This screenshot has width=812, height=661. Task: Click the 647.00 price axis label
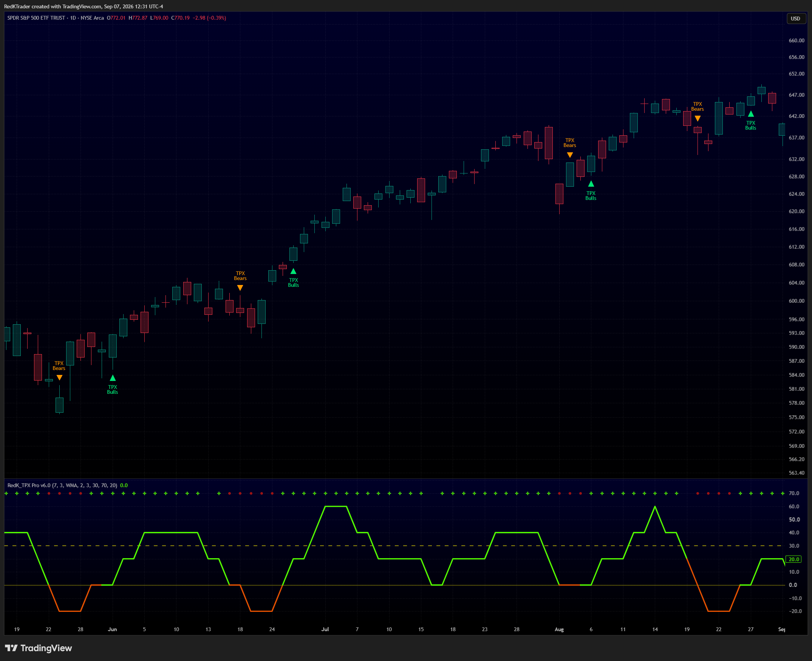point(797,95)
